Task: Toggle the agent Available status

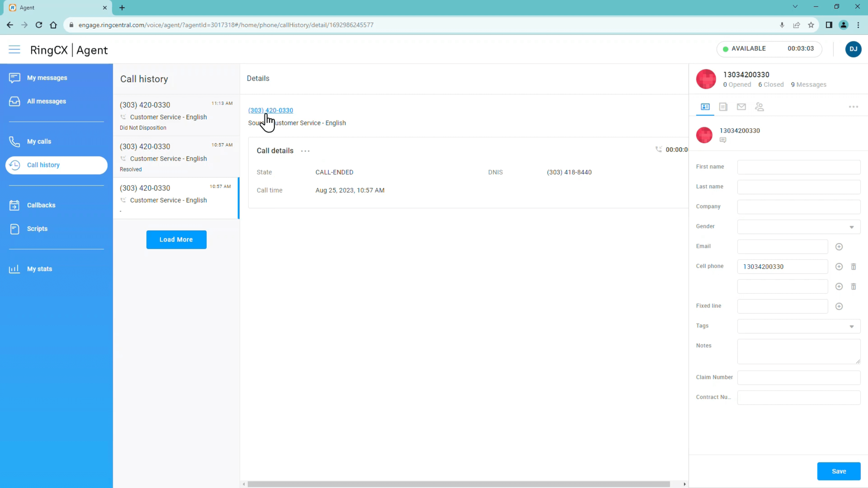Action: (770, 48)
